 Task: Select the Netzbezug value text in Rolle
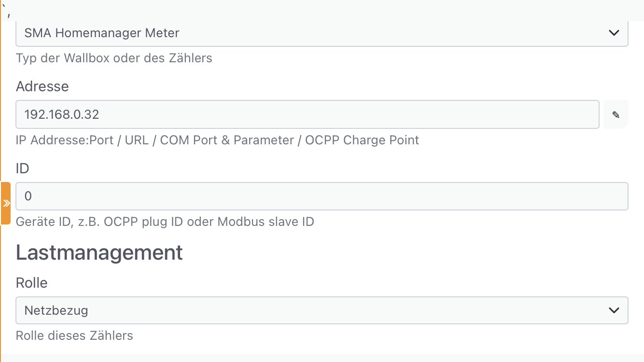[56, 310]
